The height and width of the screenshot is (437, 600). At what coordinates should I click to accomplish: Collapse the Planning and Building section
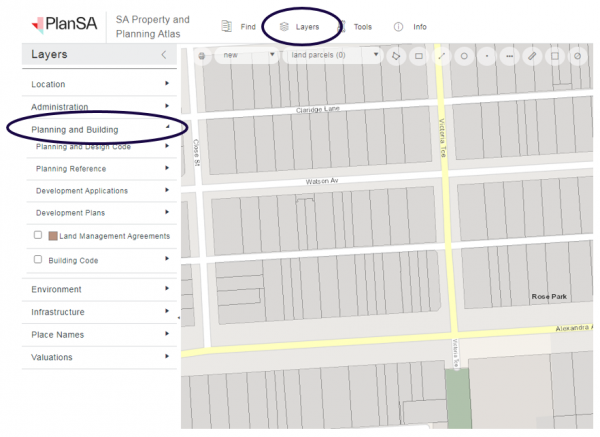pos(98,129)
